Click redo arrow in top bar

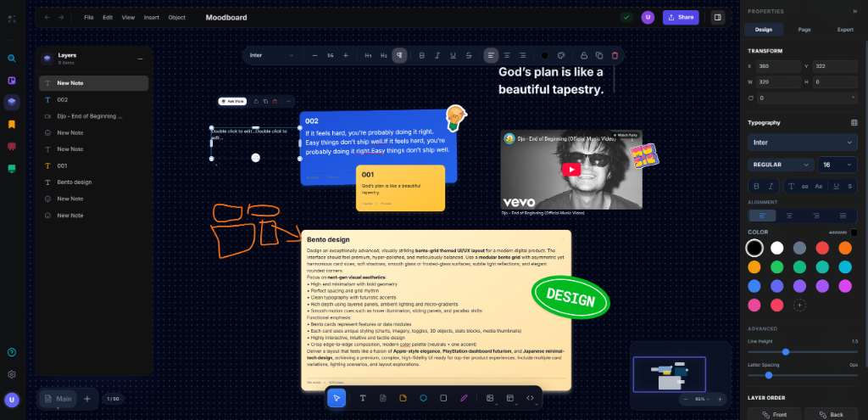(61, 17)
